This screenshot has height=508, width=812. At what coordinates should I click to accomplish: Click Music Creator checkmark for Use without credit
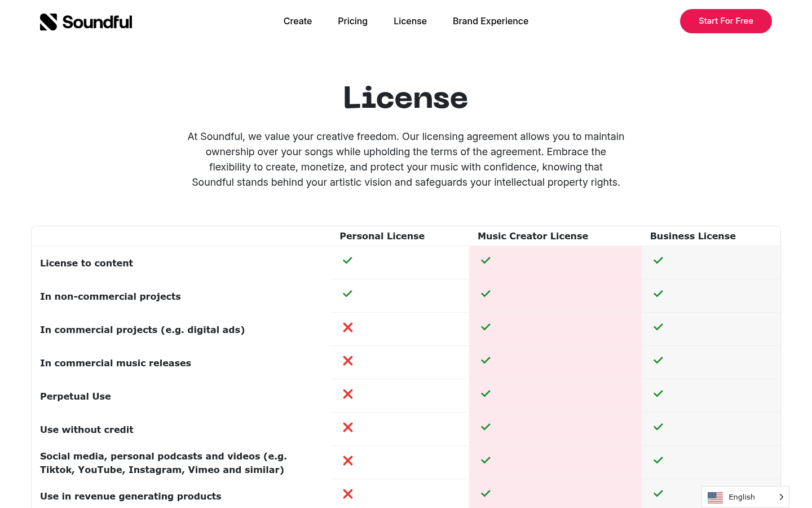[x=486, y=427]
